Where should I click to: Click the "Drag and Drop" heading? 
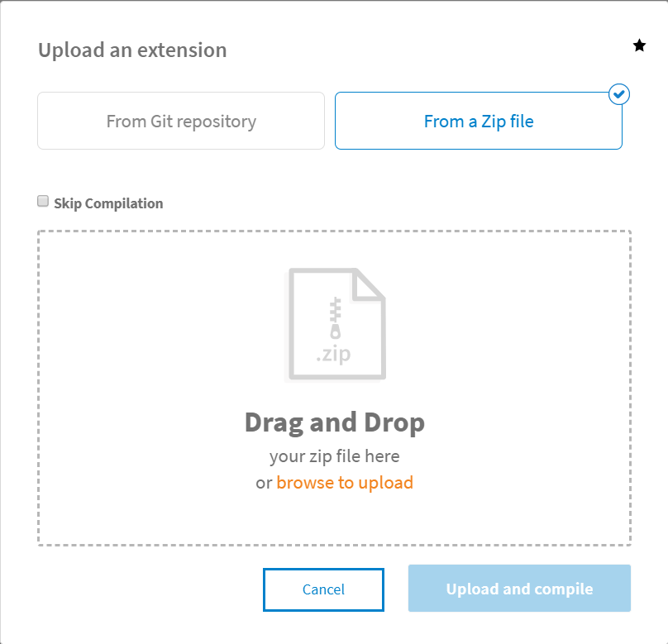click(334, 422)
